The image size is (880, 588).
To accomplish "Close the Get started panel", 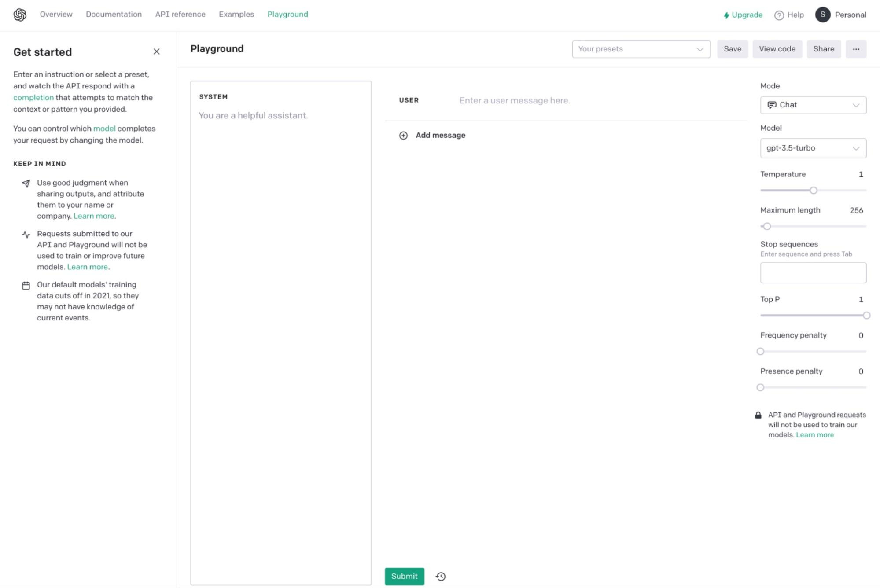I will pos(156,51).
